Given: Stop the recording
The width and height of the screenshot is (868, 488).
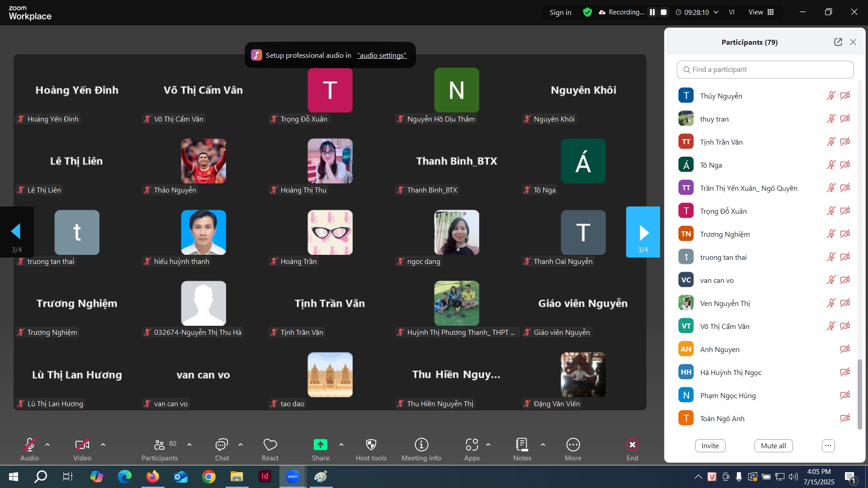Looking at the screenshot, I should [x=664, y=12].
